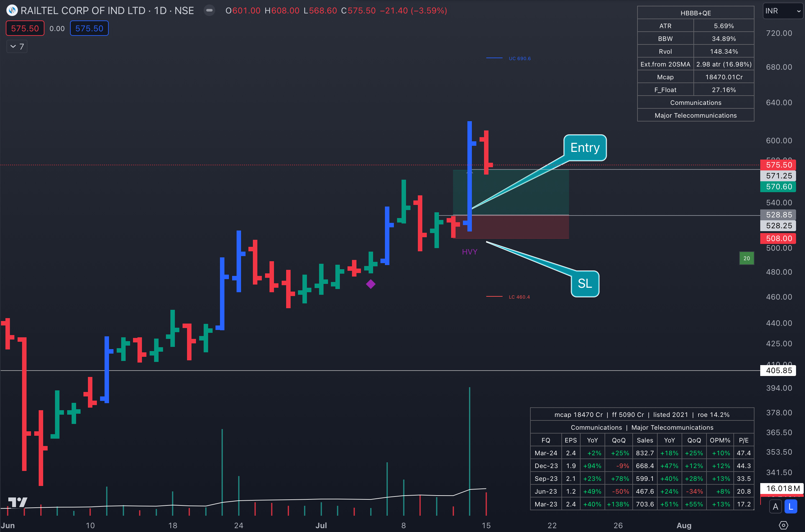The image size is (805, 532).
Task: Click the Dec-23 quarter row label
Action: coord(546,466)
